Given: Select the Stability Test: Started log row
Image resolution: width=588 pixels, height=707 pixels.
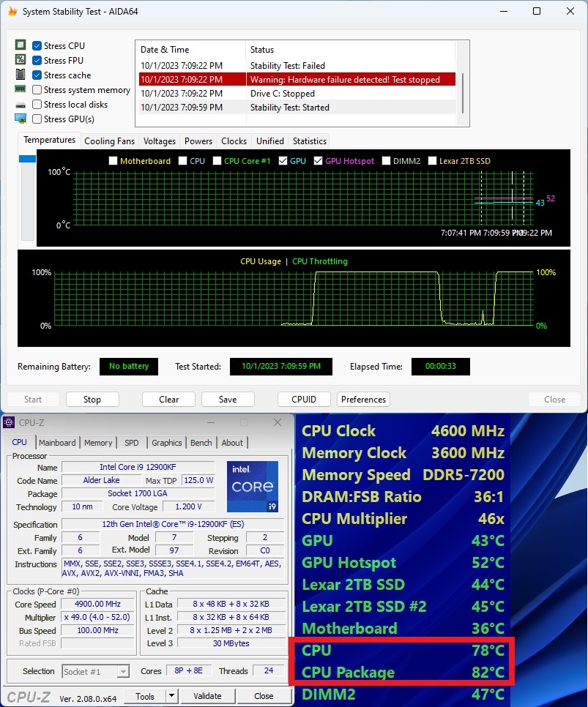Looking at the screenshot, I should 297,108.
